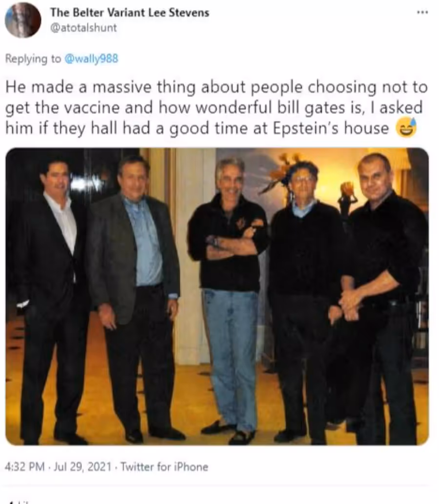The height and width of the screenshot is (504, 439).
Task: Click the round profile avatar picture
Action: (x=23, y=20)
